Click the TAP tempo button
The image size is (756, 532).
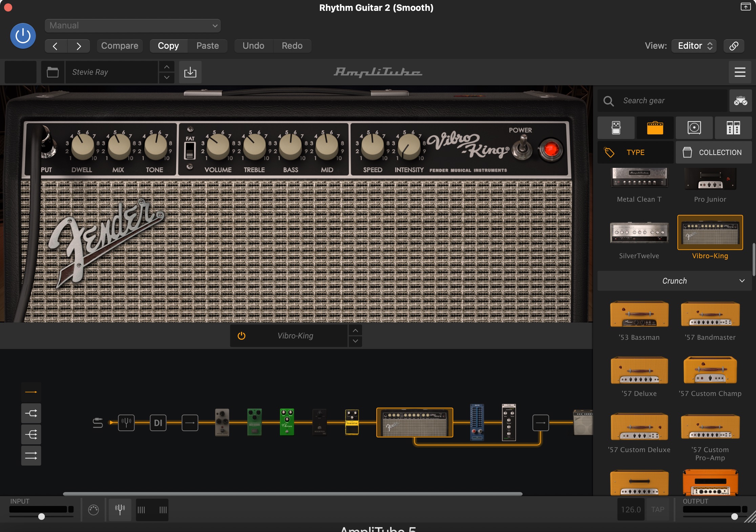pyautogui.click(x=657, y=510)
